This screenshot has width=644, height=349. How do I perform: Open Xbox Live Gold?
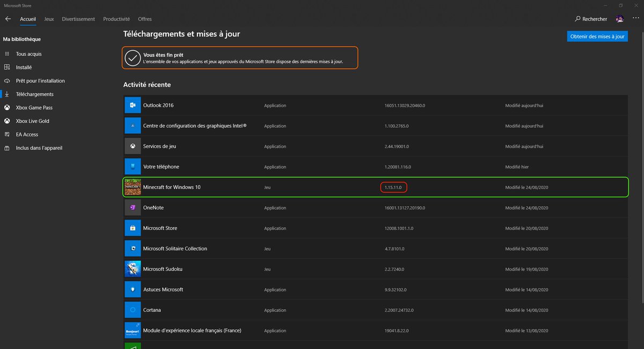[32, 121]
